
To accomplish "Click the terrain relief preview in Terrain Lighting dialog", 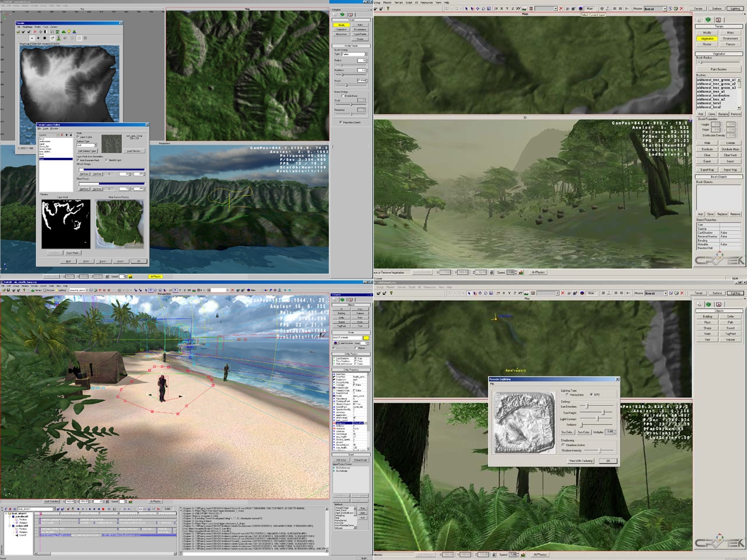I will (x=525, y=422).
